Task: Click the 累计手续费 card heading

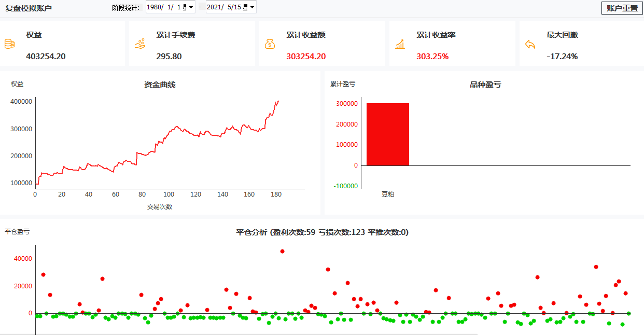Action: 176,35
